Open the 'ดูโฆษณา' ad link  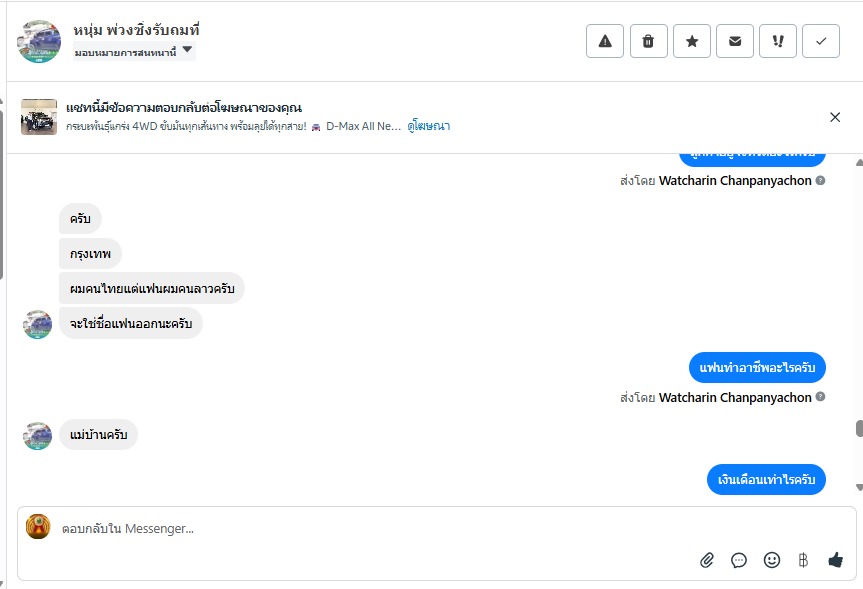(428, 127)
